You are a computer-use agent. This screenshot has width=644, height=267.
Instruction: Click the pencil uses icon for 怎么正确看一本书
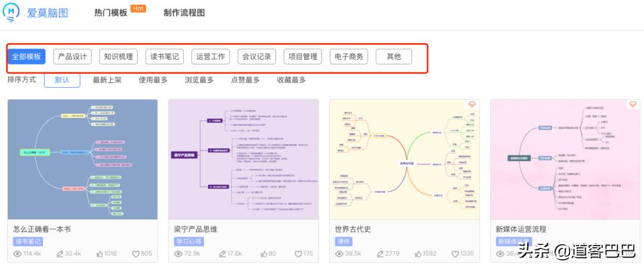(60, 254)
